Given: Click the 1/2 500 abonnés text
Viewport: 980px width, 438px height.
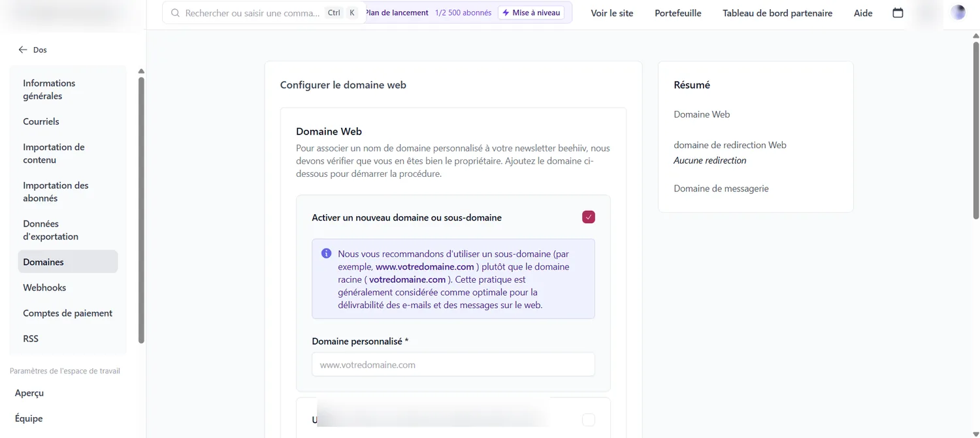Looking at the screenshot, I should [463, 12].
